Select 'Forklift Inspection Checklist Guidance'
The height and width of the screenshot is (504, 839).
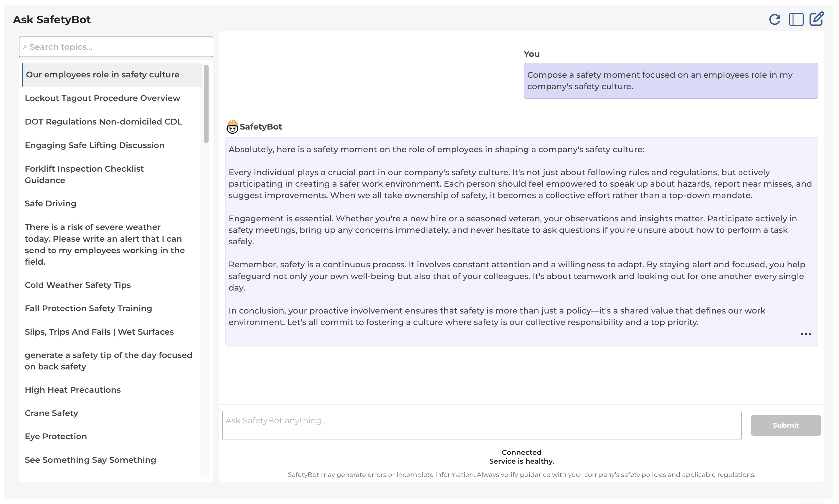click(84, 174)
